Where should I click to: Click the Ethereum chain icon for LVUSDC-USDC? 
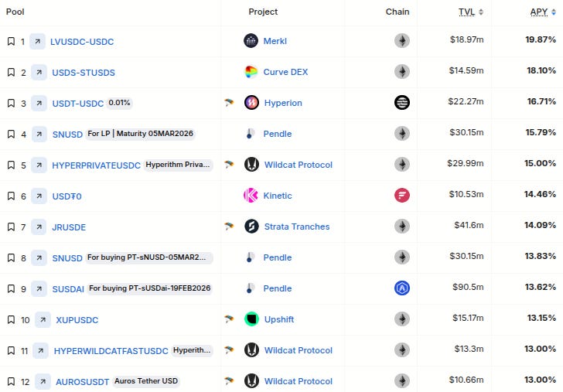402,40
